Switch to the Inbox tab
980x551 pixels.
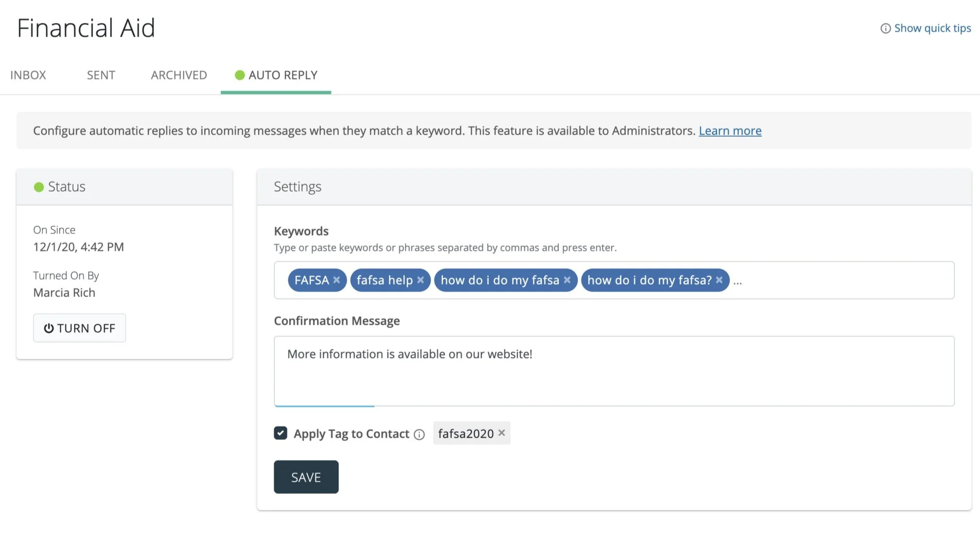[x=28, y=75]
